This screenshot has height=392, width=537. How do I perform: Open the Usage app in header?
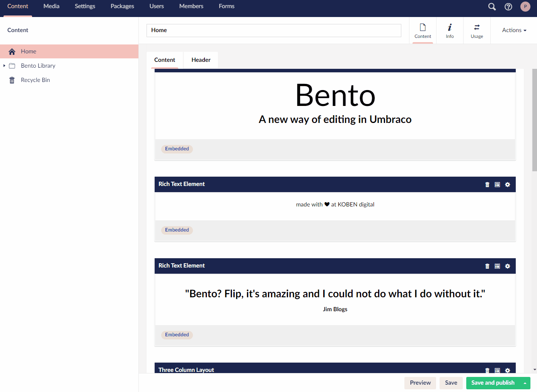[477, 31]
